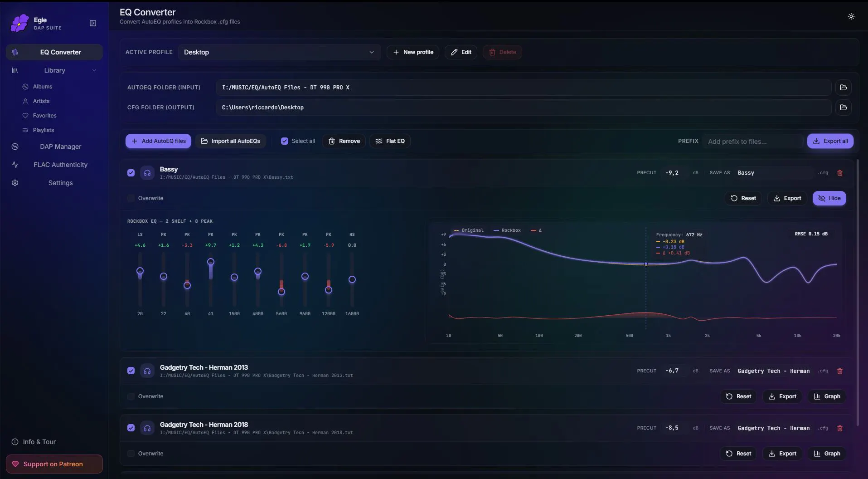Browse for the CFG output folder
The width and height of the screenshot is (868, 479).
point(843,108)
